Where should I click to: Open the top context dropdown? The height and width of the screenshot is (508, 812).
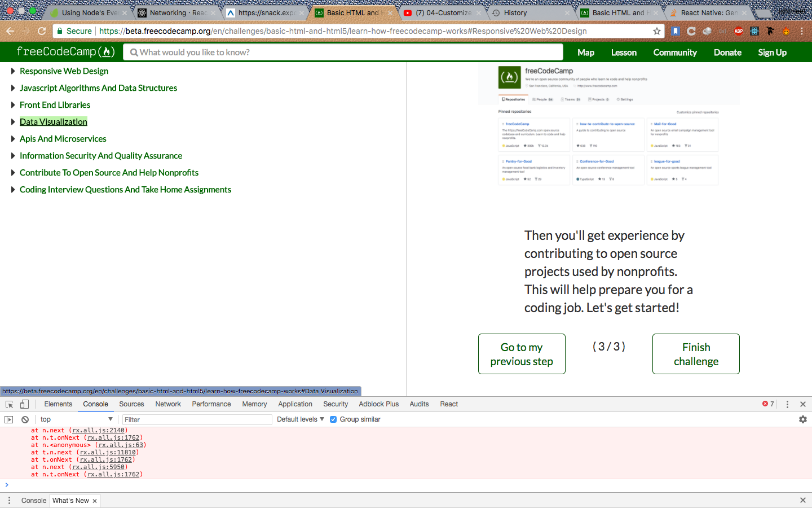coord(76,419)
